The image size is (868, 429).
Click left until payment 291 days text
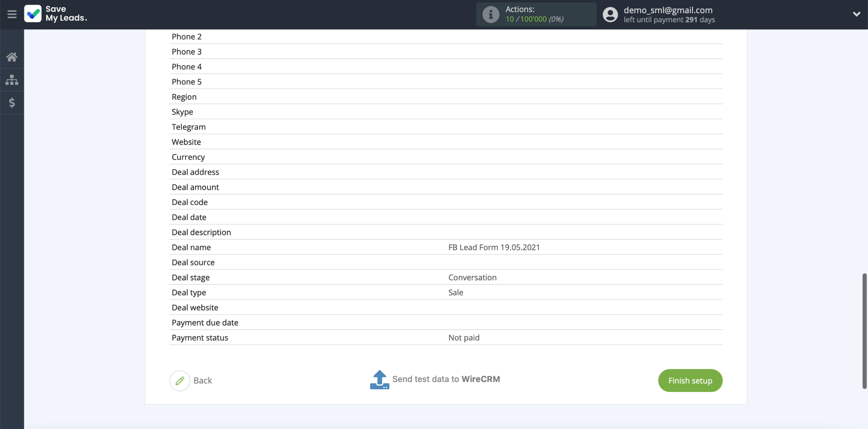tap(669, 20)
